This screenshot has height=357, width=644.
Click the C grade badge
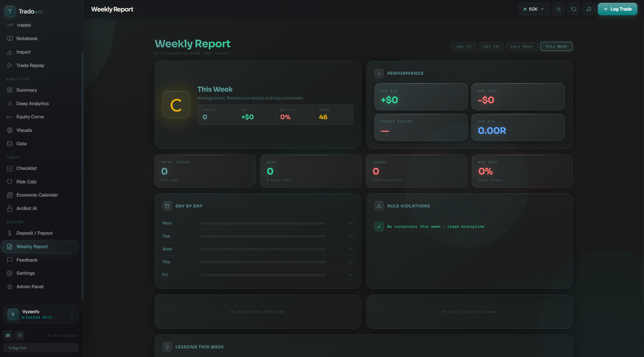(176, 105)
